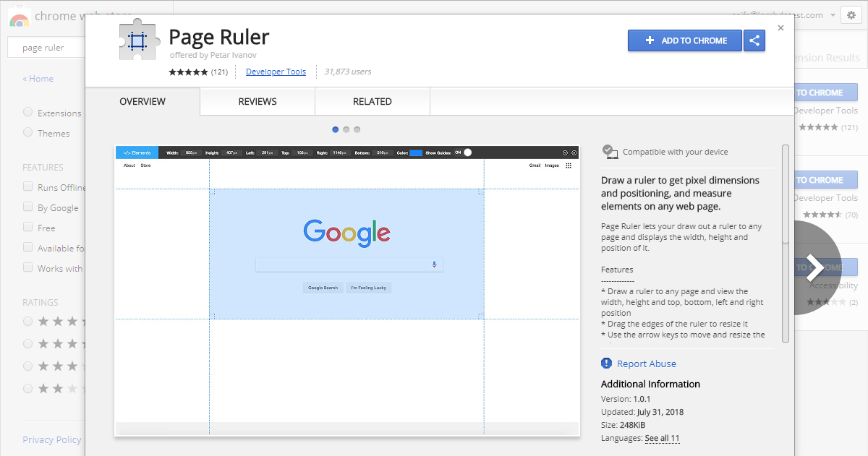Click the Additional Information heading
The image size is (868, 456).
651,384
